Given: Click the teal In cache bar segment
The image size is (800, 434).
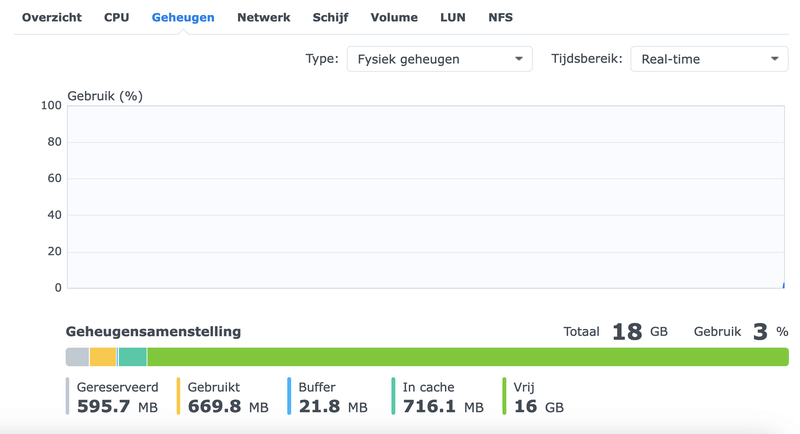Looking at the screenshot, I should point(133,357).
